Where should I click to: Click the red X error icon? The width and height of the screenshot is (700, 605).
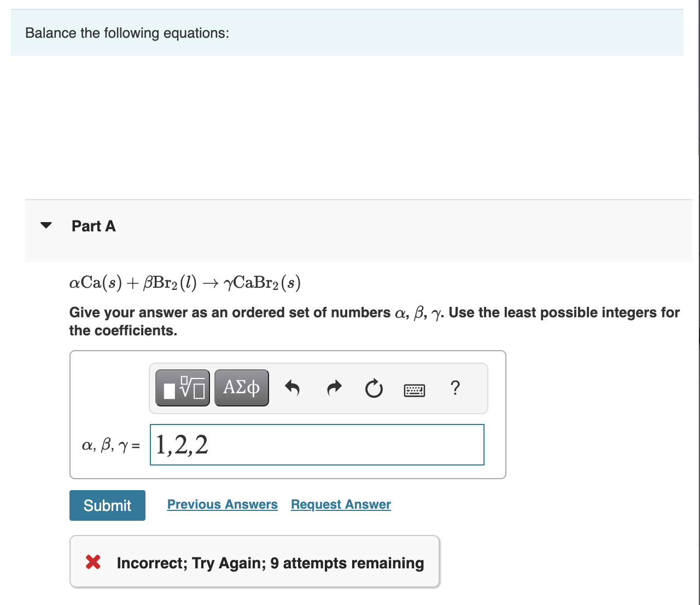[93, 562]
